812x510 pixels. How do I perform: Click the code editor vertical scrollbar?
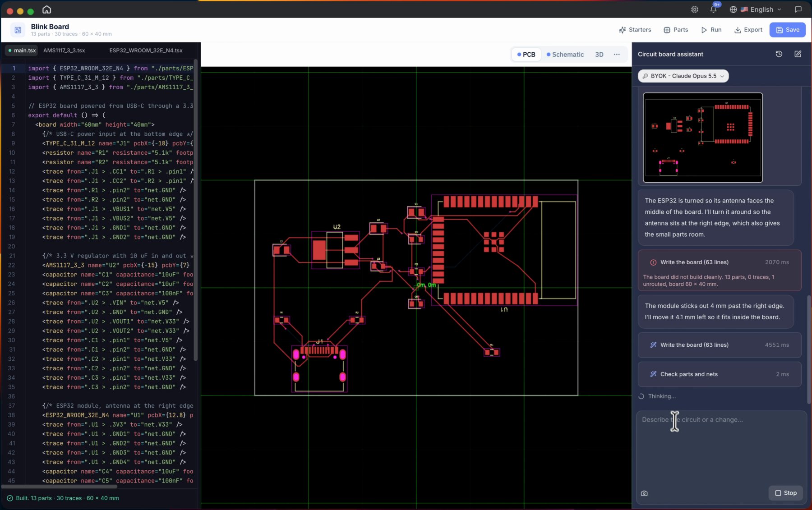(x=195, y=210)
